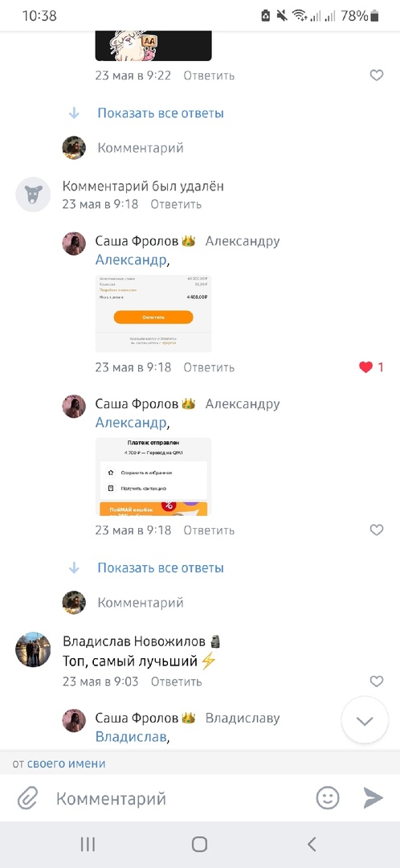Tap Android home navigation button
The height and width of the screenshot is (868, 400).
point(200,844)
